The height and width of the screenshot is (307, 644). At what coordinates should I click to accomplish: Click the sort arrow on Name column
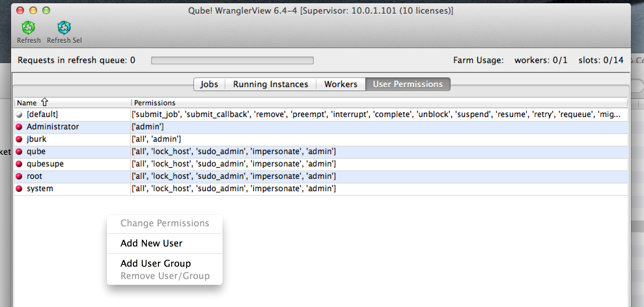point(45,102)
